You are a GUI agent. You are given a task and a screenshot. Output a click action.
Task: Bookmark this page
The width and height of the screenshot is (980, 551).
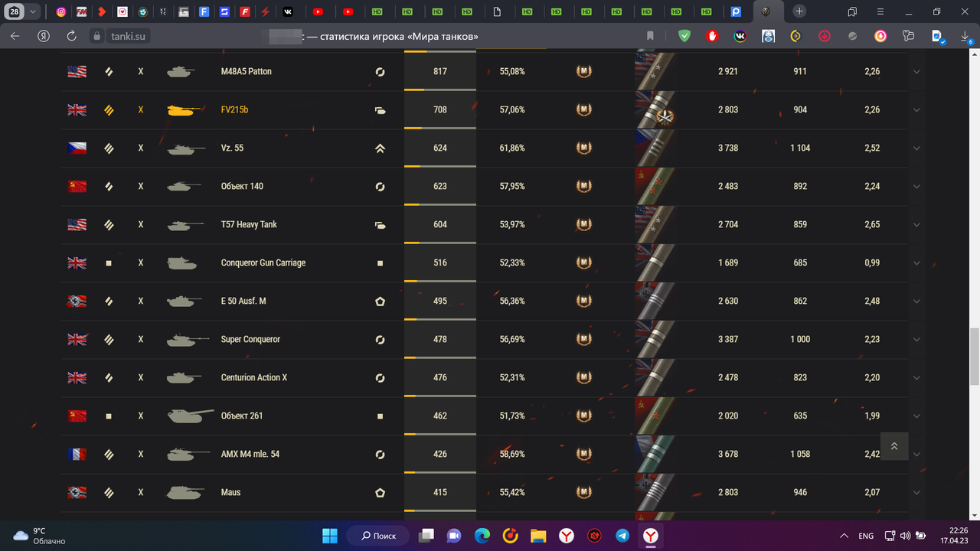click(650, 36)
